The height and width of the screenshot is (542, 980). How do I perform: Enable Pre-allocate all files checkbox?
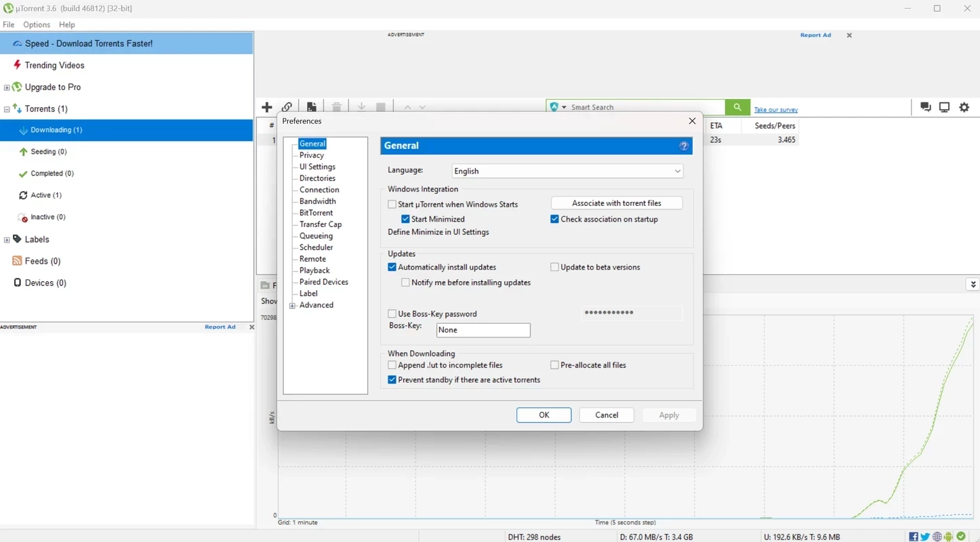point(555,364)
